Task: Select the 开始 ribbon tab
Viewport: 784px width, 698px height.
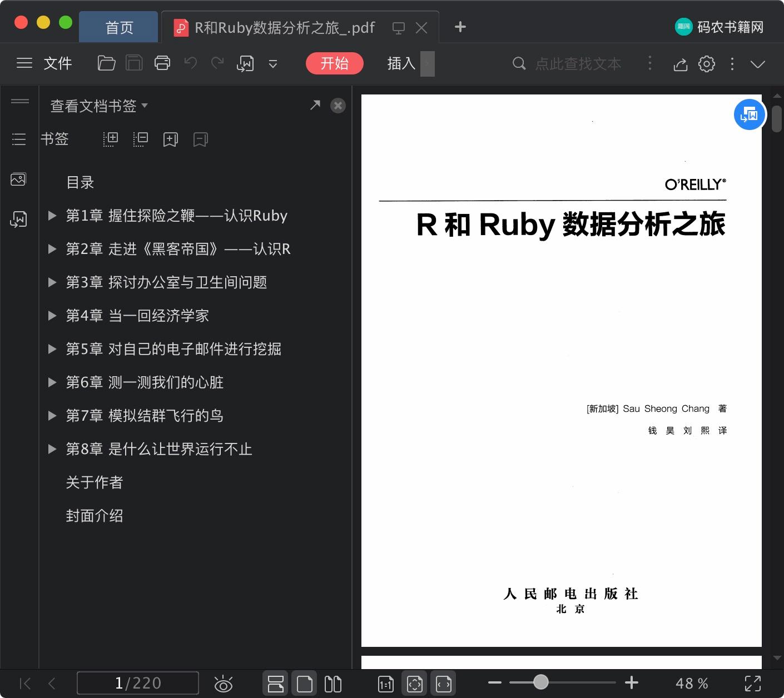Action: pos(335,63)
